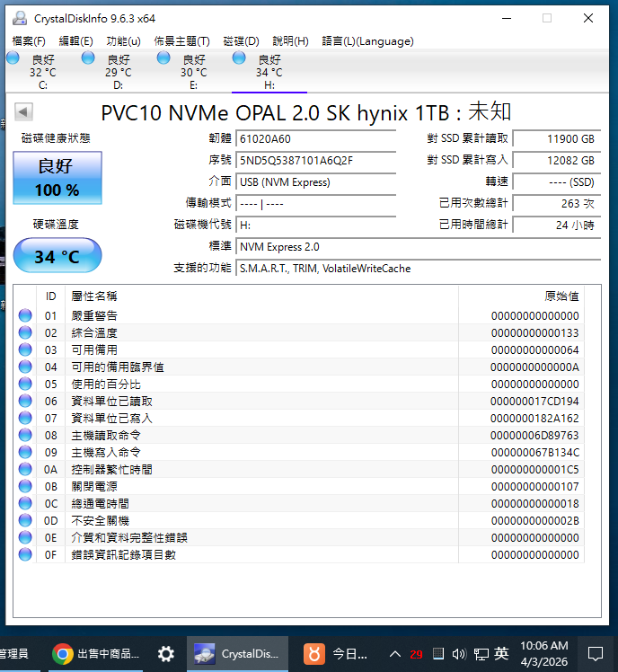Click rotation rate field ---- (SSD)
This screenshot has width=618, height=672.
coord(557,182)
